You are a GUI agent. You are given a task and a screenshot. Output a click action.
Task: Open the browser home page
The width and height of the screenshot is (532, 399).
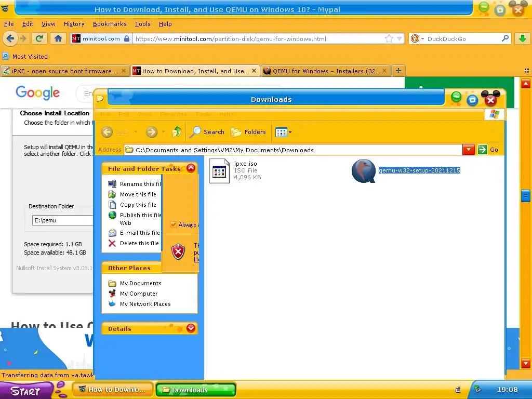pyautogui.click(x=58, y=38)
